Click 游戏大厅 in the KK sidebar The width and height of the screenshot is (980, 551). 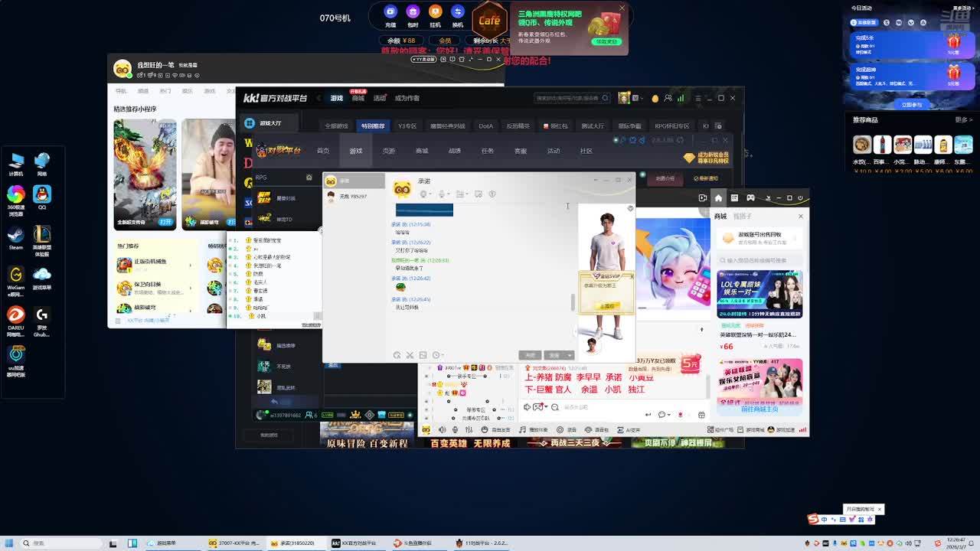point(269,123)
